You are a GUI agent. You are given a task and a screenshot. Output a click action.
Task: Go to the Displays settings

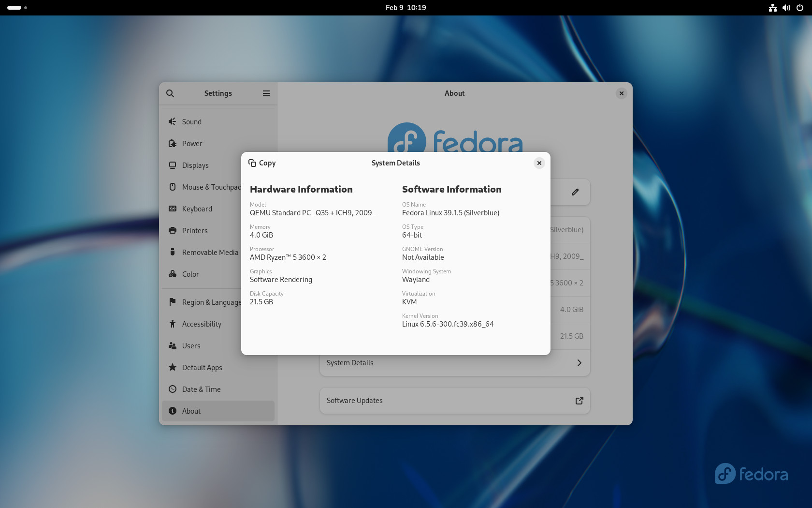coord(218,165)
